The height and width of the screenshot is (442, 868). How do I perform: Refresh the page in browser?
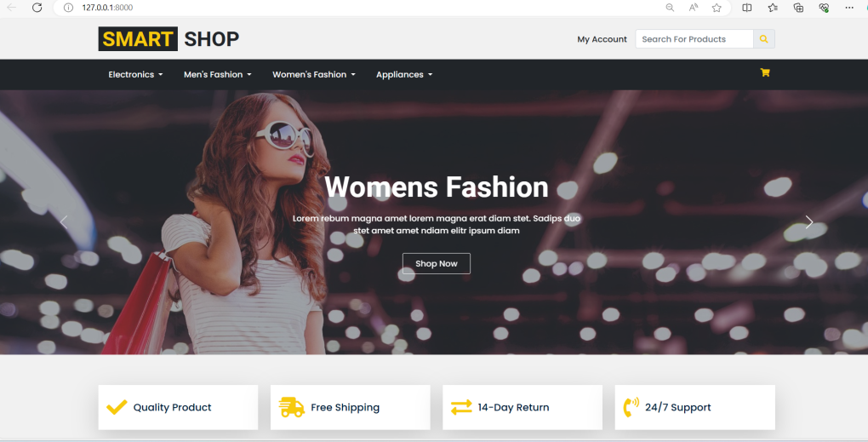[37, 8]
